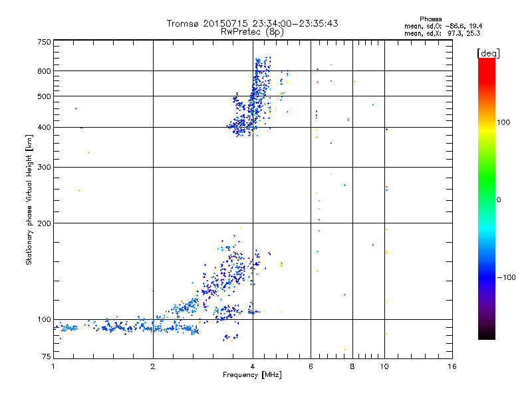Click the '[deg]' colorbar unit label
The height and width of the screenshot is (399, 532).
488,53
